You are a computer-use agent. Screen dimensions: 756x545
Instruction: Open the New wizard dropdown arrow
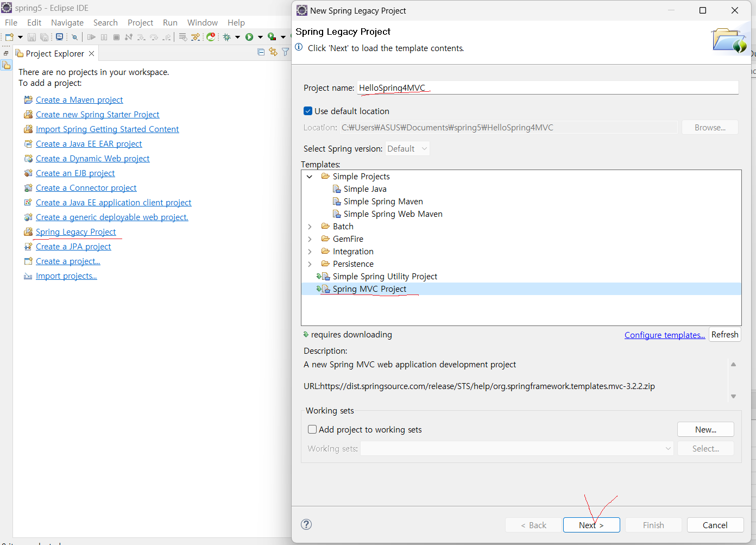pos(20,37)
